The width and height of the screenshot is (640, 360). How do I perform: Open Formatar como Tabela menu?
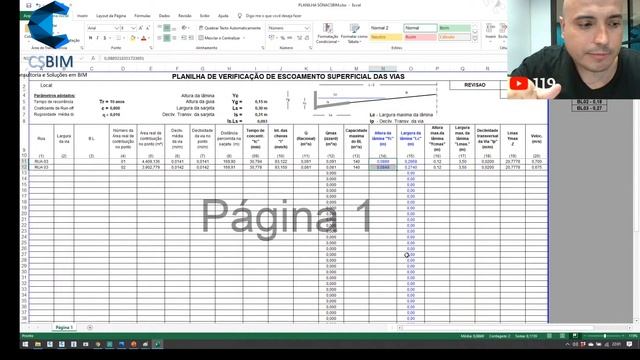(354, 33)
